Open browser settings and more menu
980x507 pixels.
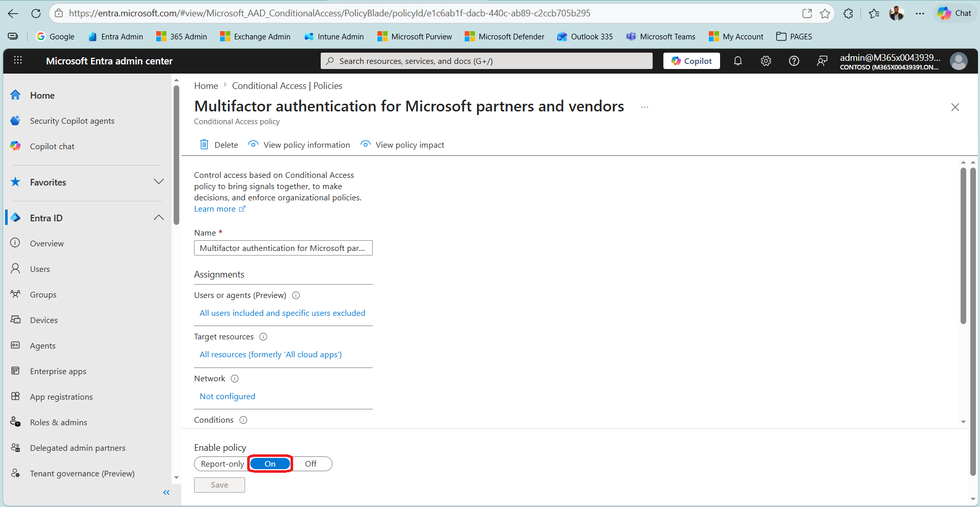(x=920, y=13)
